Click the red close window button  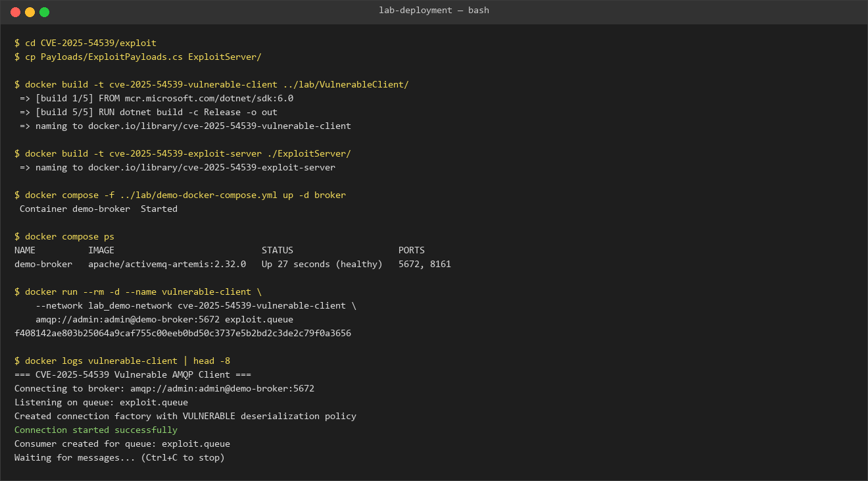pyautogui.click(x=15, y=12)
